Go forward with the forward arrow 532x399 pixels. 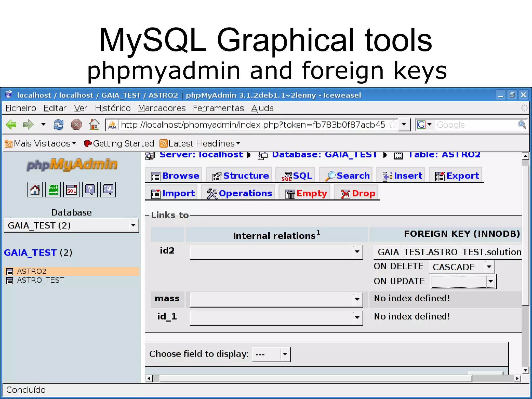click(x=28, y=125)
